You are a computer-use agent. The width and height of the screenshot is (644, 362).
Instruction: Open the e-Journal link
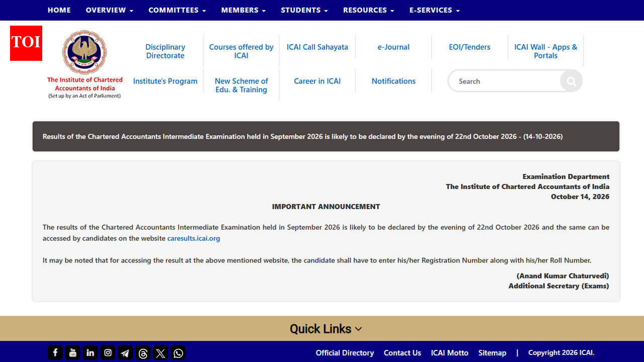pos(393,47)
